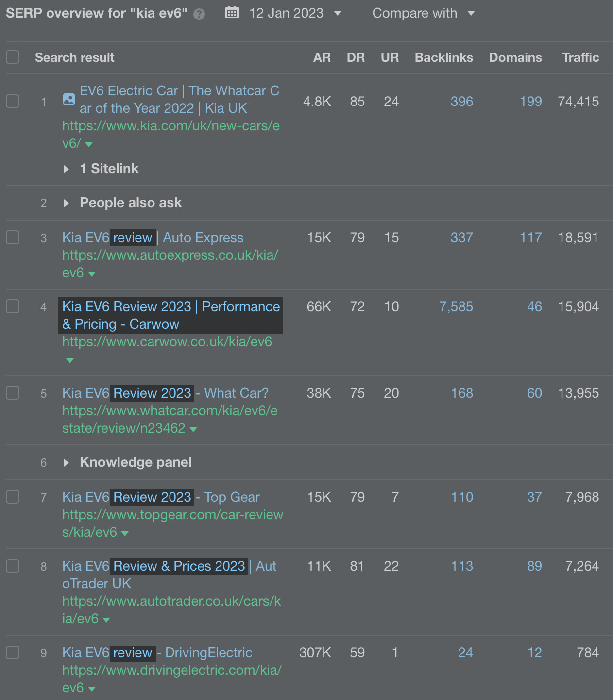Click the image thumbnail icon in result 1
Screen dimensions: 613x700
point(69,99)
